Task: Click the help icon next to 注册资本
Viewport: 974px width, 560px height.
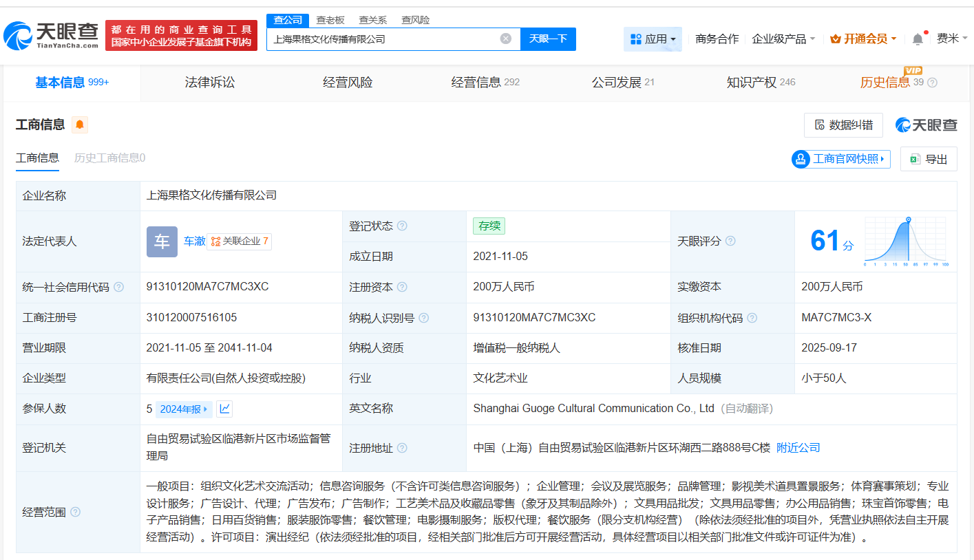Action: [403, 287]
